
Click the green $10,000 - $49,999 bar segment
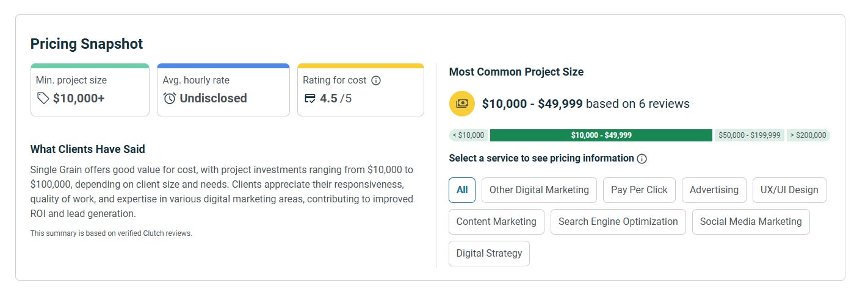[601, 135]
